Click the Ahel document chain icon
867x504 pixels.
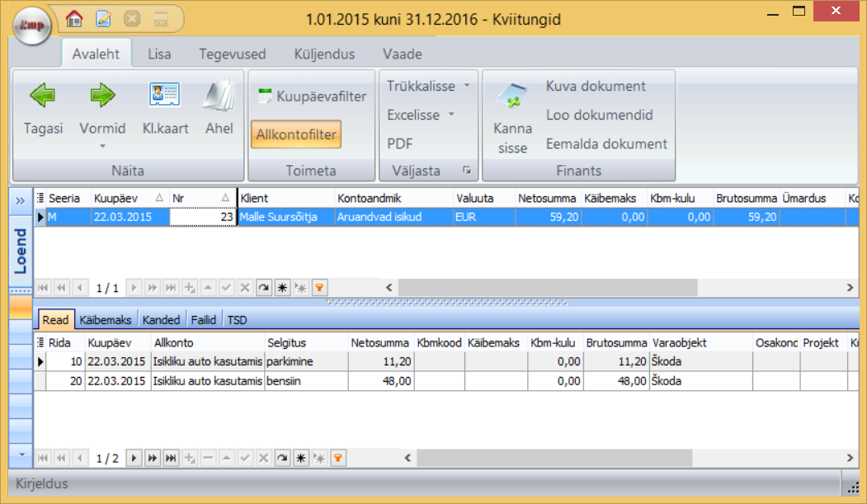tap(219, 97)
